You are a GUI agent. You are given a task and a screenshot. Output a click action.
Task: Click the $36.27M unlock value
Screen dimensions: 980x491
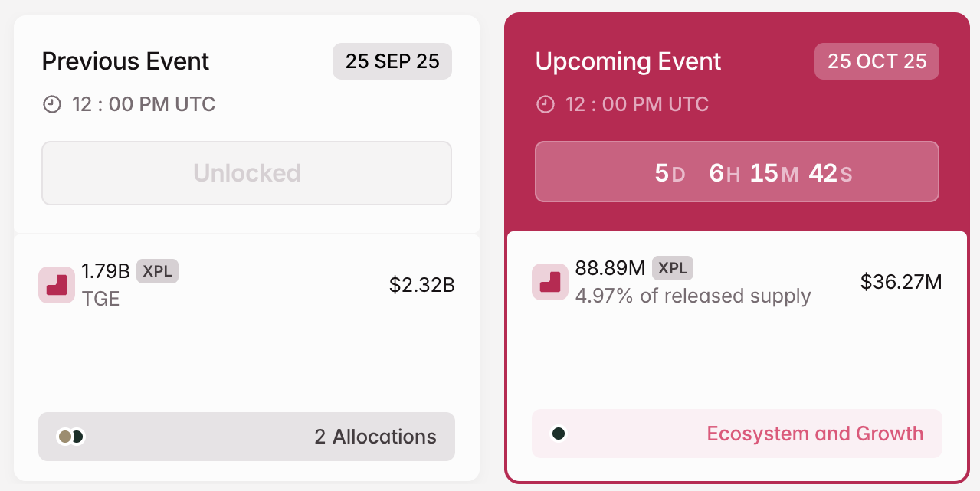click(x=901, y=281)
